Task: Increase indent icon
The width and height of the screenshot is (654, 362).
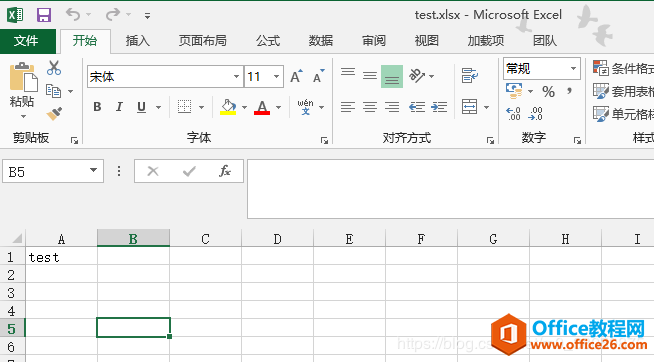Action: 439,107
